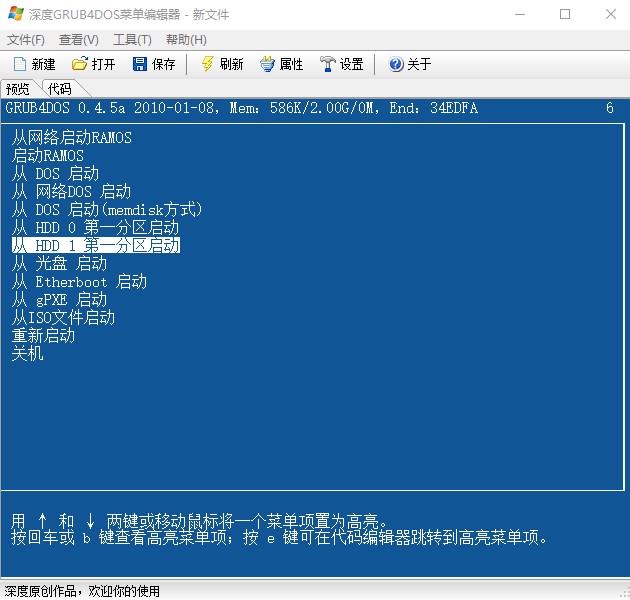630x600 pixels.
Task: Select menu entry 从 gPXE 启动
Action: point(59,299)
